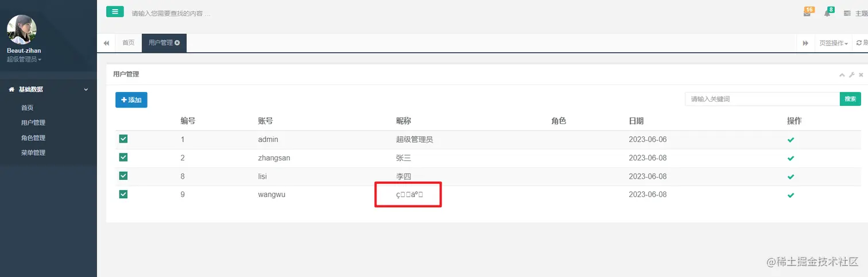Image resolution: width=868 pixels, height=277 pixels.
Task: Open the 页签操作 dropdown
Action: [x=833, y=43]
